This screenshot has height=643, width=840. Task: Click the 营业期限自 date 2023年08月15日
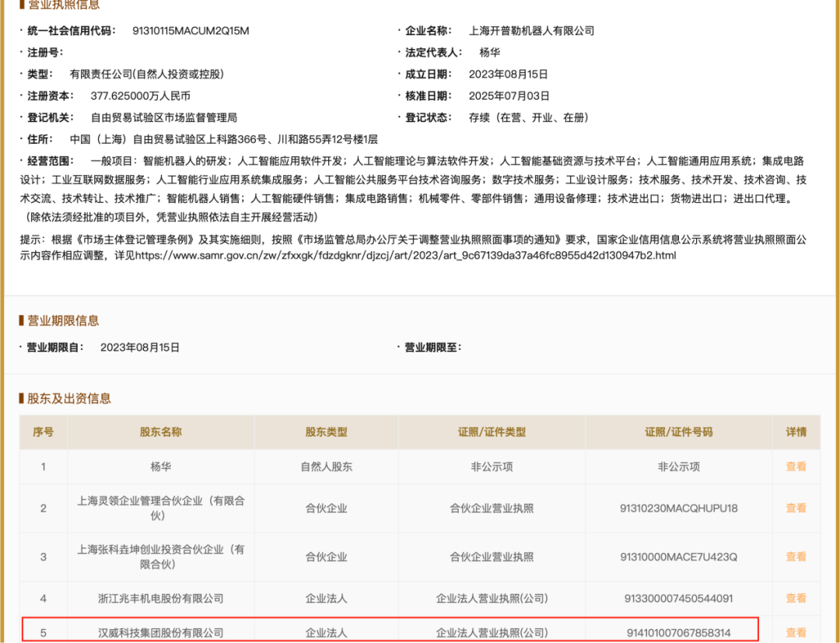(x=137, y=347)
